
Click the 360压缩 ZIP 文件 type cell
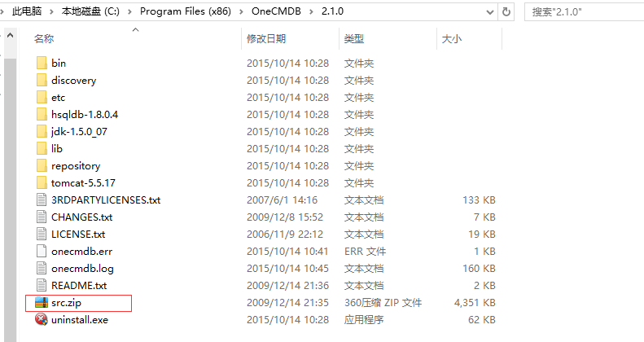click(x=383, y=303)
